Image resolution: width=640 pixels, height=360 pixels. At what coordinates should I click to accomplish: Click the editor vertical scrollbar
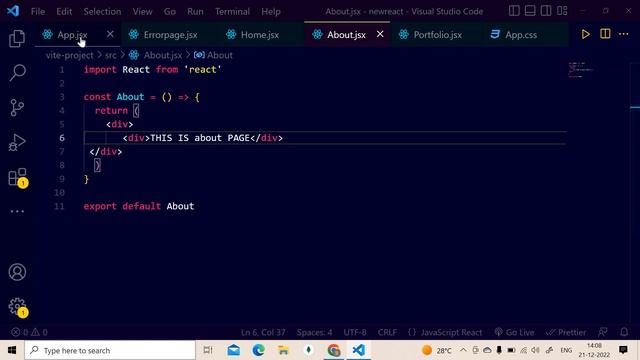point(635,192)
